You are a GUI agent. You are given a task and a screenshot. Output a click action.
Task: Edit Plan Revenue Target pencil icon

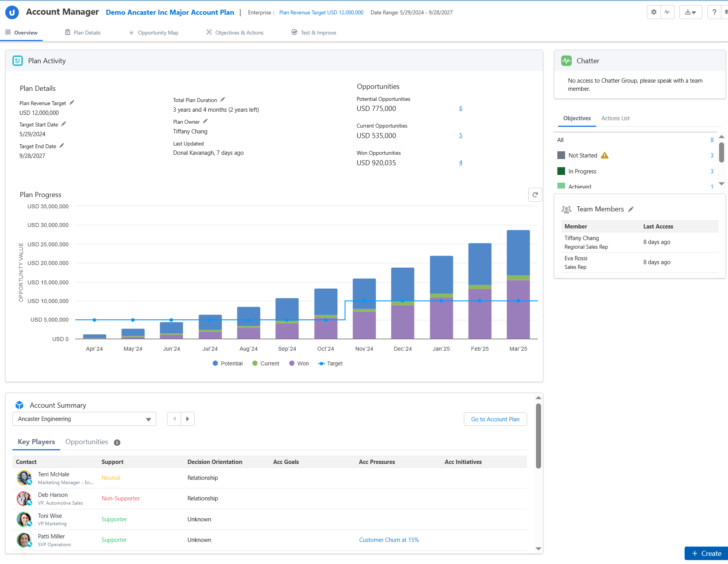pos(72,103)
